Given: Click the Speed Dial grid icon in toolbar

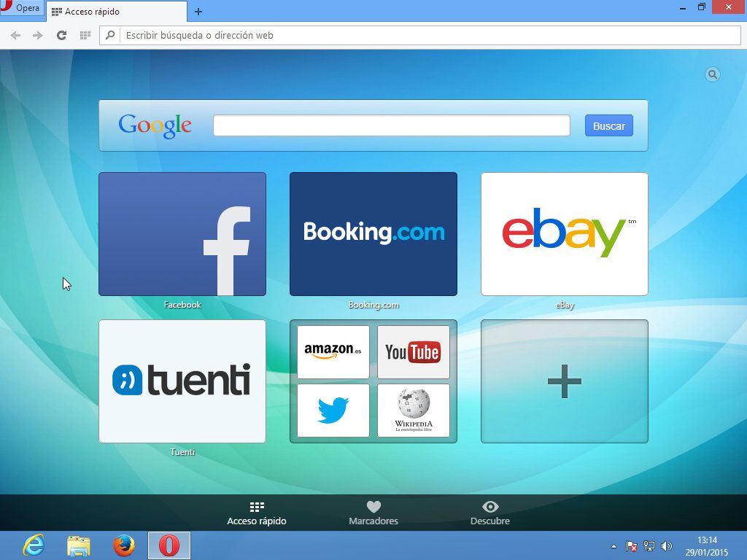Looking at the screenshot, I should [85, 35].
